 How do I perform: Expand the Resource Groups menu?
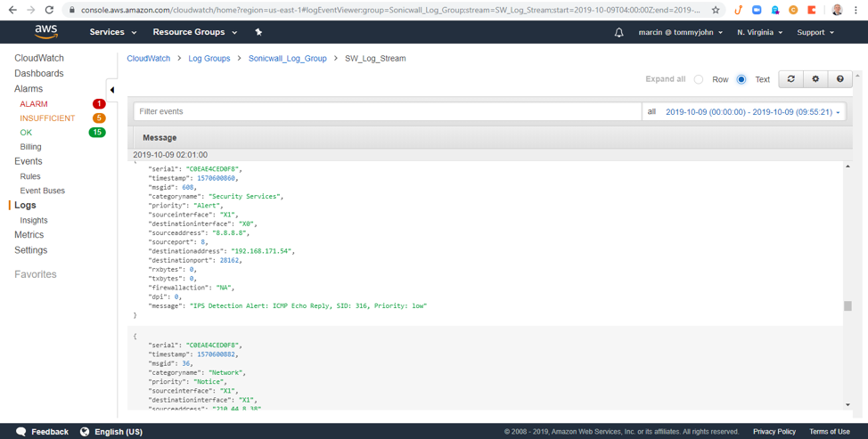point(194,32)
